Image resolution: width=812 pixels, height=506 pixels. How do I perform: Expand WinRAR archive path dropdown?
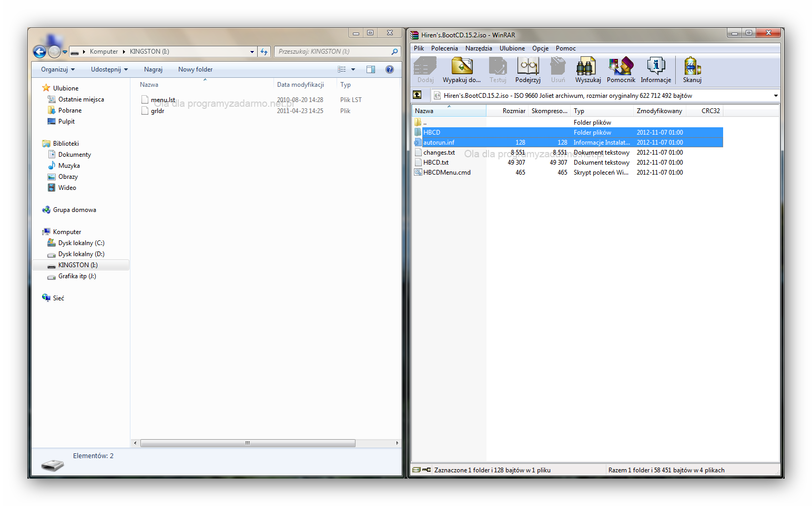[776, 95]
